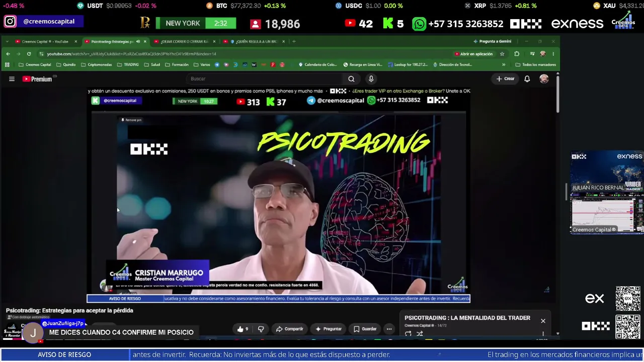Open Dirección de Tecnol... bookmark
This screenshot has width=644, height=362.
[452, 65]
